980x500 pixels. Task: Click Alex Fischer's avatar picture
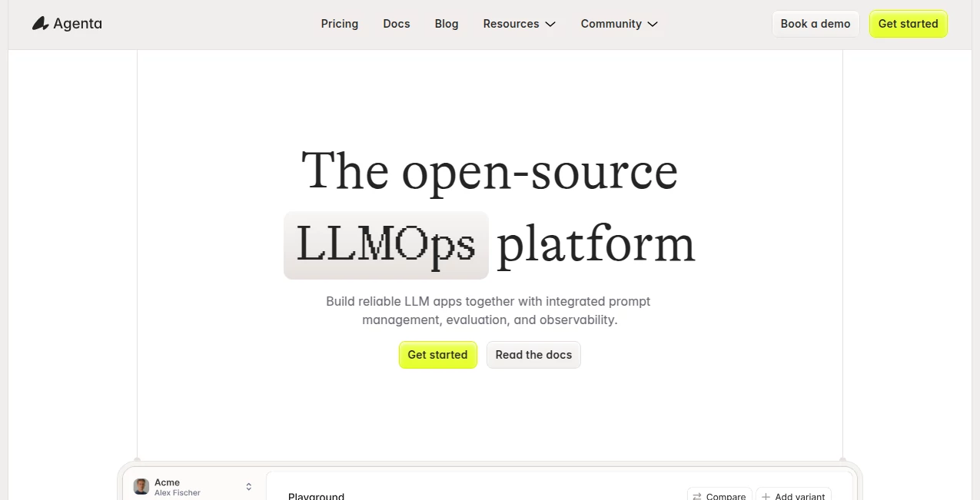141,487
